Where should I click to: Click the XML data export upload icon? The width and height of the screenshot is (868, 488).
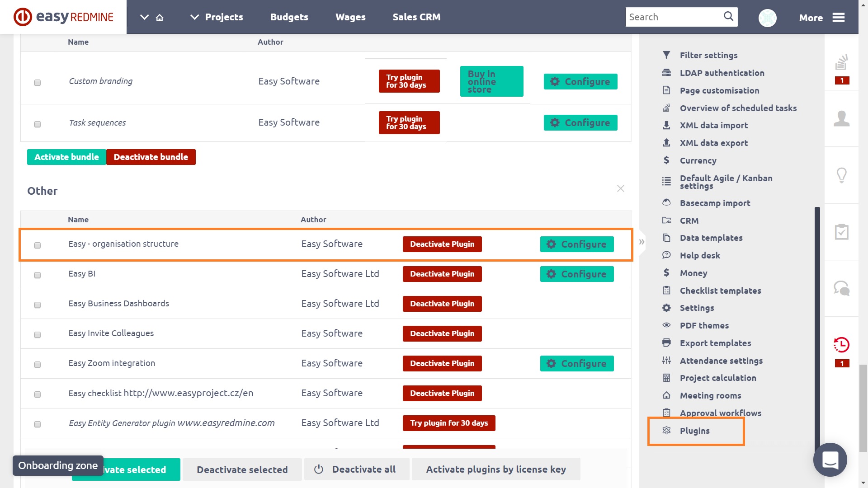[666, 143]
